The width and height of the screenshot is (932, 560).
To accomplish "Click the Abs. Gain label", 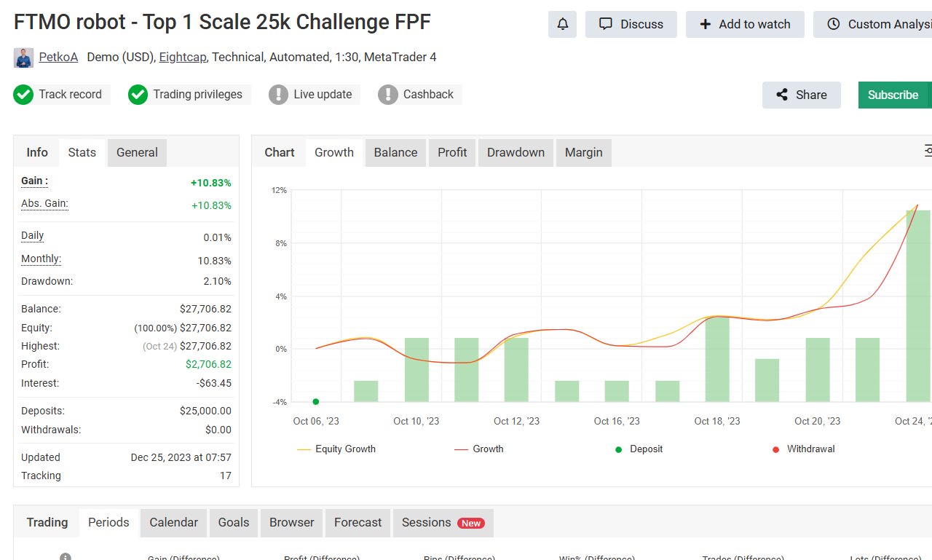I will tap(44, 204).
